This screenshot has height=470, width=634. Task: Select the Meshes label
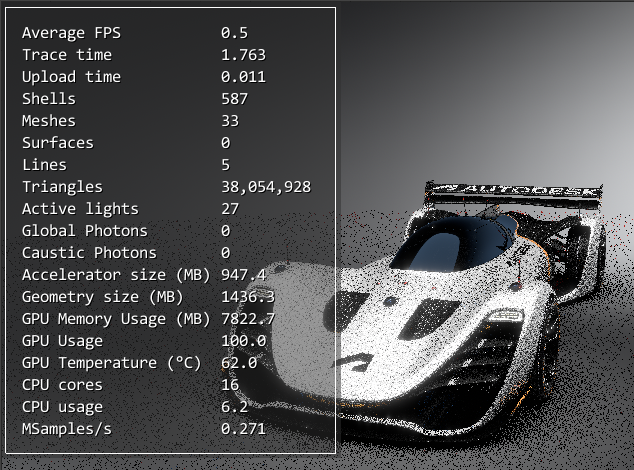tap(49, 121)
